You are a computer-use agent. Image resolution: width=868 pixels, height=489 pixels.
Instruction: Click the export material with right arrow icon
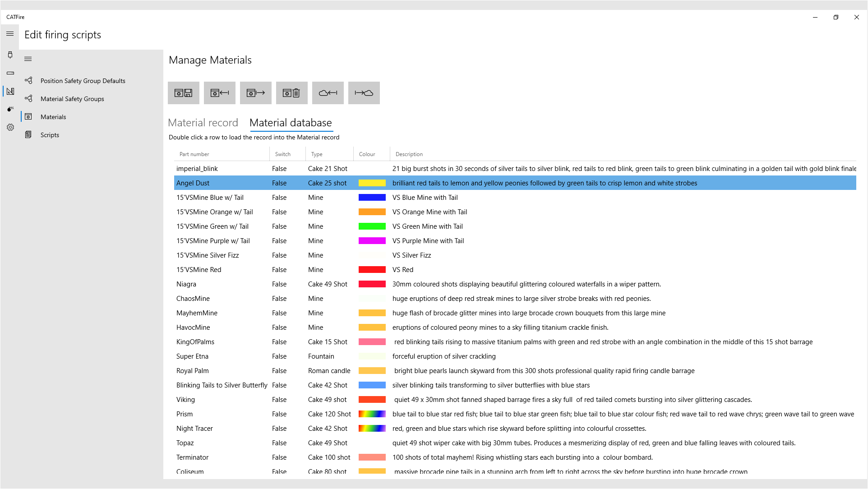[255, 93]
